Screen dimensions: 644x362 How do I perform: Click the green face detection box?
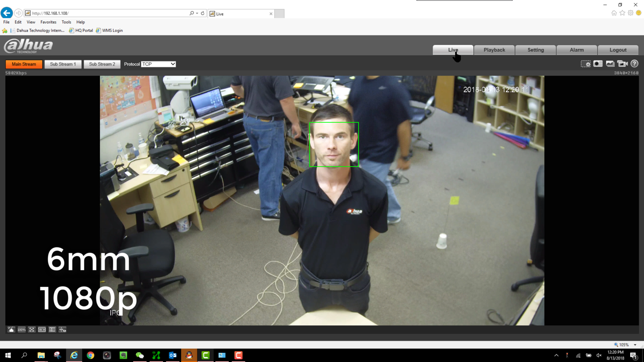pos(334,144)
